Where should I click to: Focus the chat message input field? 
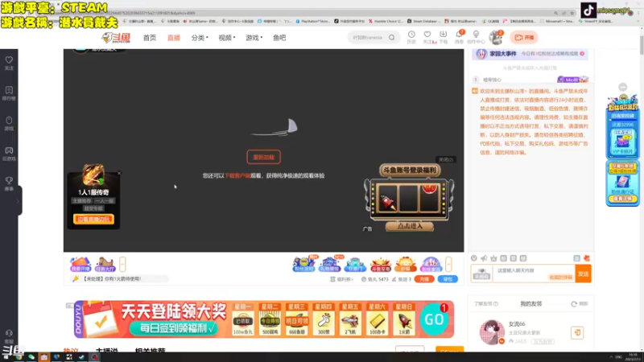[x=534, y=274]
